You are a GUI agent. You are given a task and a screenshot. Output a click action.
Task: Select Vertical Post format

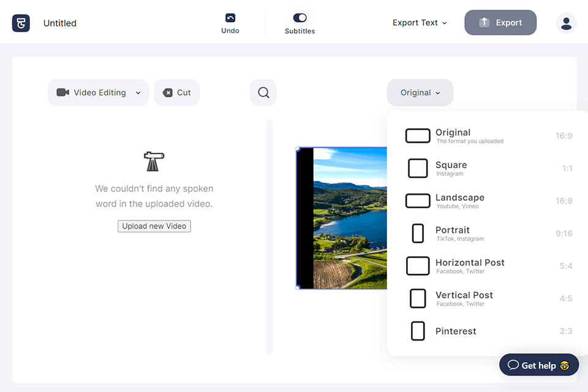pos(489,299)
